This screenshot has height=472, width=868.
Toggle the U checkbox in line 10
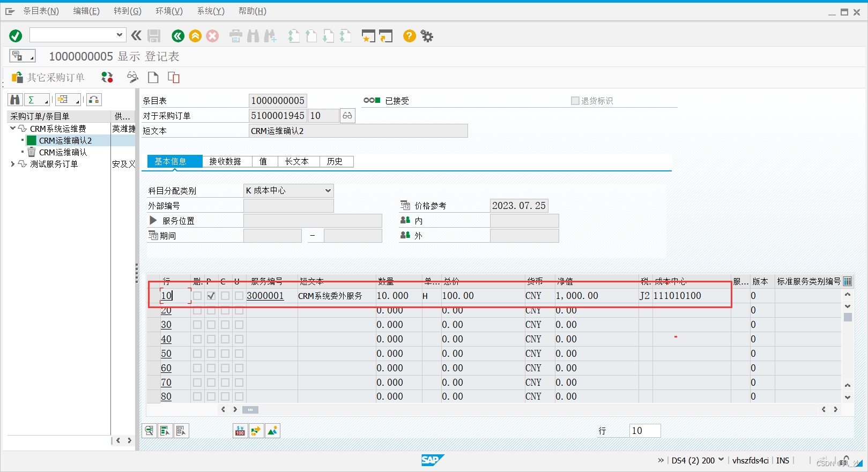pos(239,296)
